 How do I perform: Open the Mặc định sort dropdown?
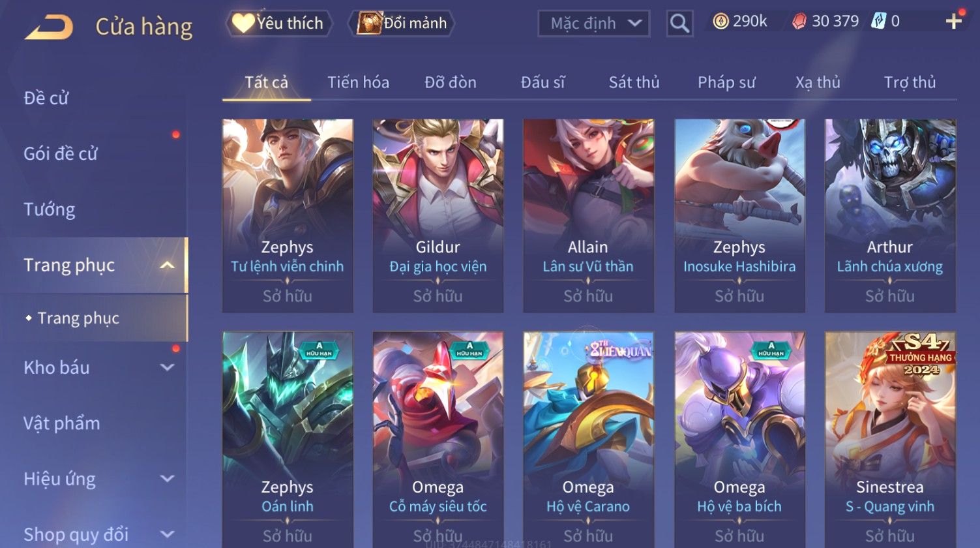coord(594,23)
